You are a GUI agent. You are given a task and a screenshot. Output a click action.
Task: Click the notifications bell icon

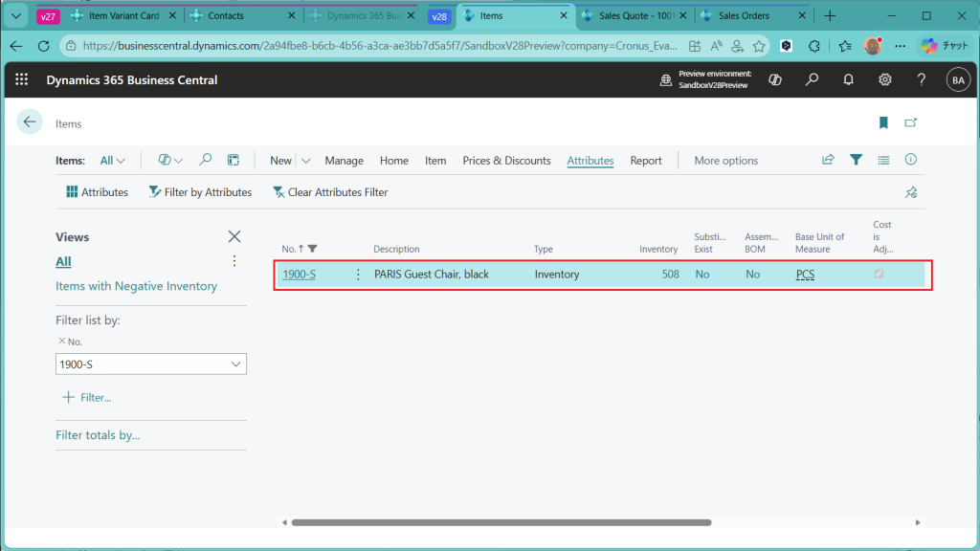(x=848, y=80)
